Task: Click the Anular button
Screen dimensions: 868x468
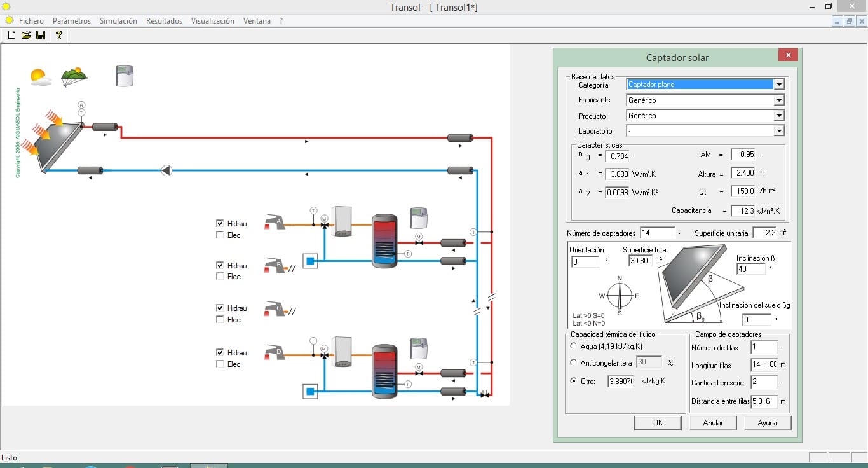Action: 713,422
